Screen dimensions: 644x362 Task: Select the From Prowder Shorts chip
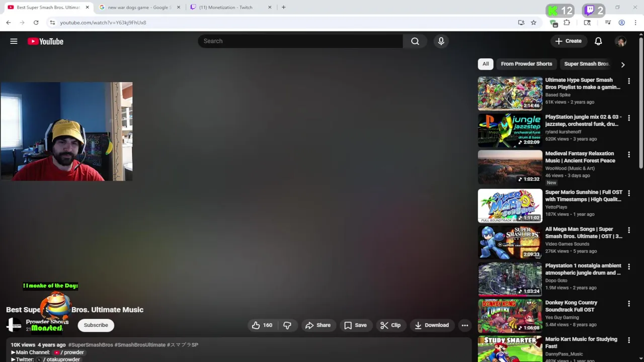(526, 64)
